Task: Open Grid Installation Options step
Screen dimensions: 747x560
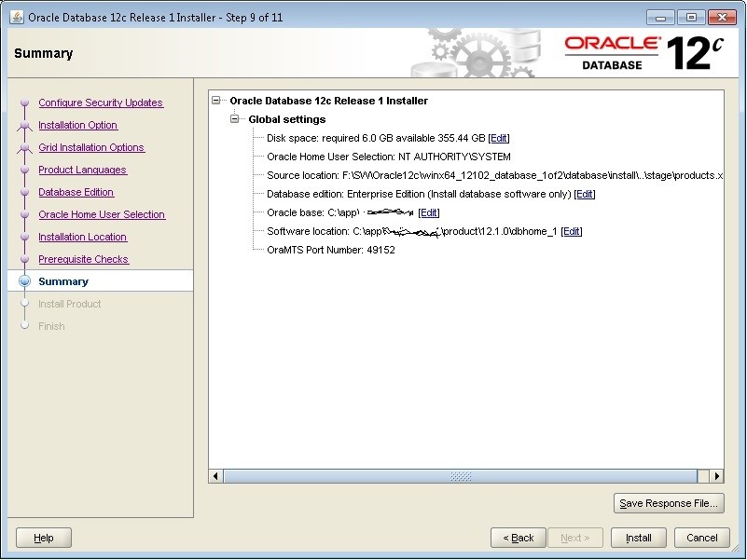Action: (x=91, y=147)
